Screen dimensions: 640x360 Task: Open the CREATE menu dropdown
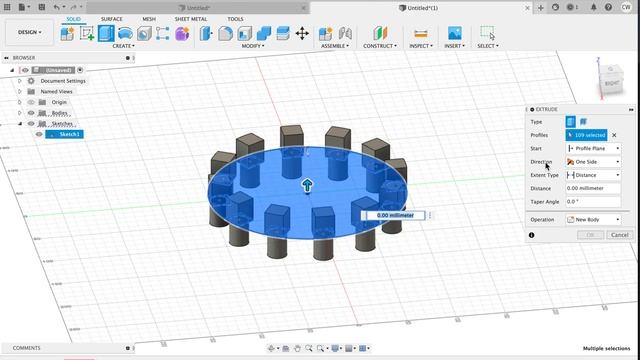[x=123, y=46]
